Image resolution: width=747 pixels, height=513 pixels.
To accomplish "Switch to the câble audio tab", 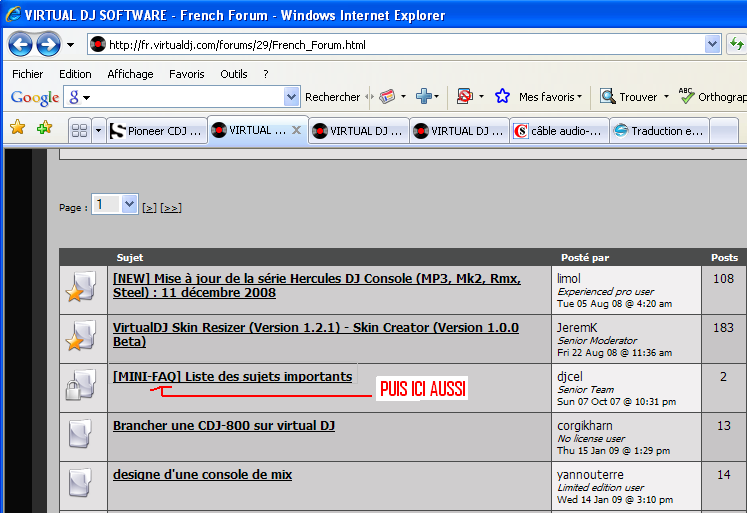I will (559, 131).
